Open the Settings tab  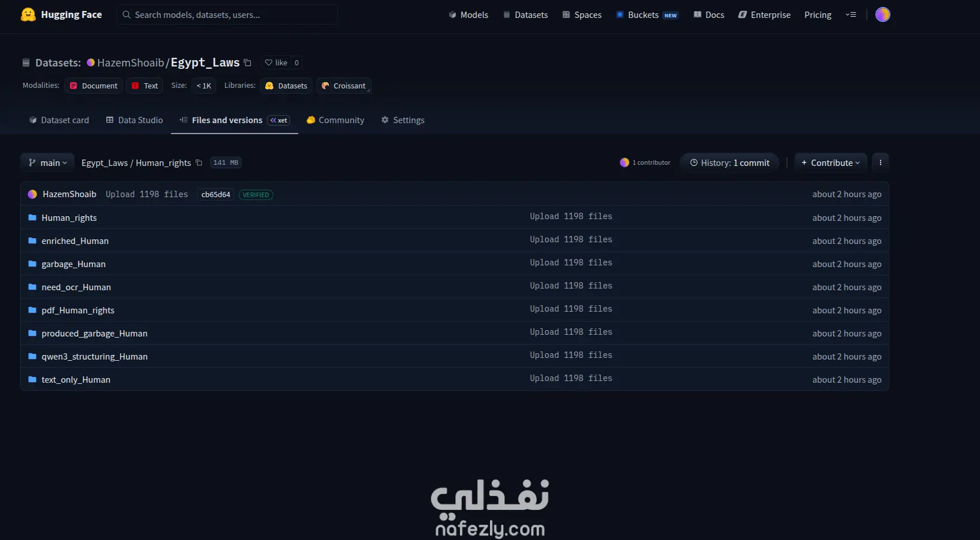(403, 120)
